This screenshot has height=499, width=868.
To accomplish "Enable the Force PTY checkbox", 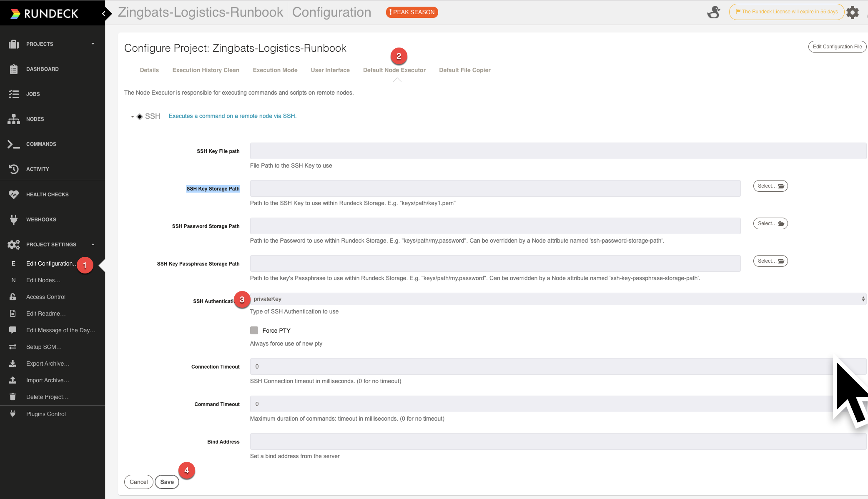I will click(254, 330).
